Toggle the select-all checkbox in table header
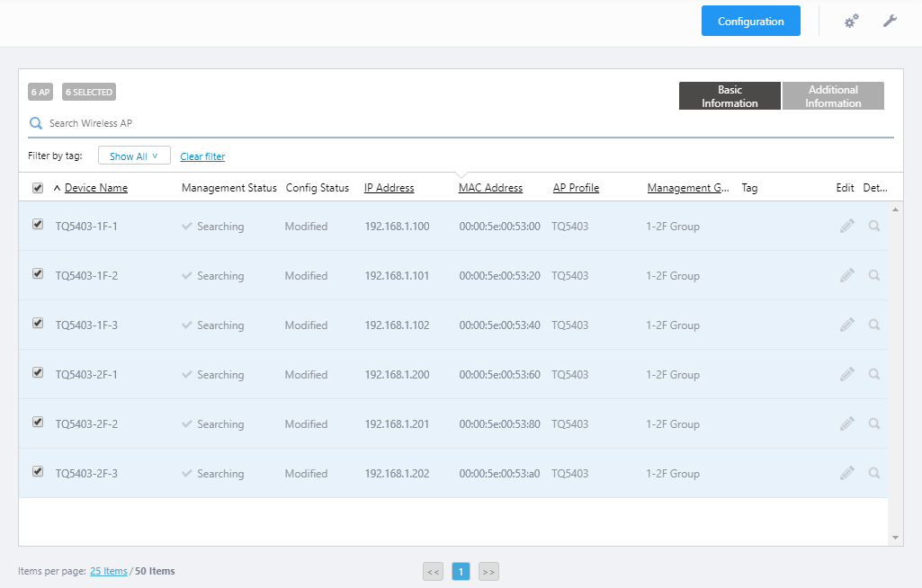Image resolution: width=922 pixels, height=588 pixels. pyautogui.click(x=38, y=188)
